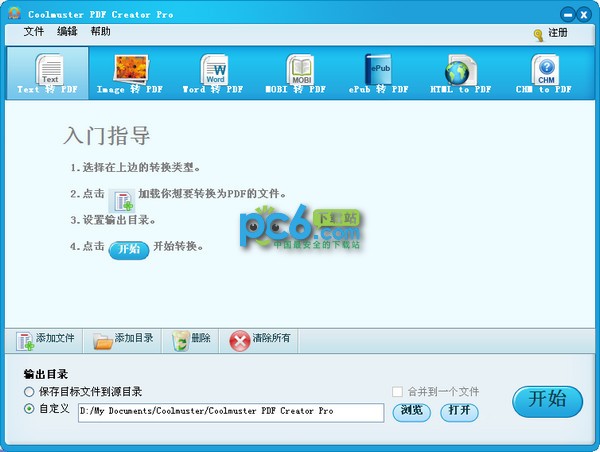This screenshot has height=452, width=600.
Task: Click the Coolmuster app icon in title bar
Action: pyautogui.click(x=15, y=13)
